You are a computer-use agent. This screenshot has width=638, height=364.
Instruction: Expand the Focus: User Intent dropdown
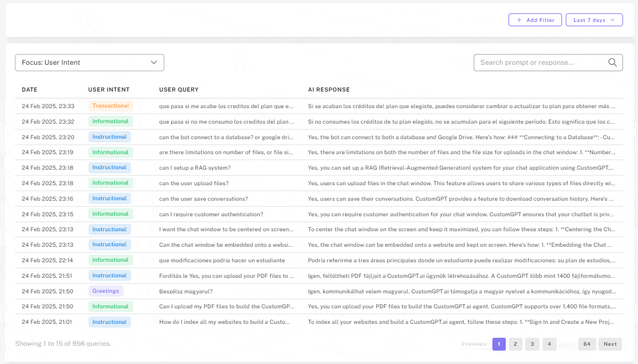(x=89, y=63)
